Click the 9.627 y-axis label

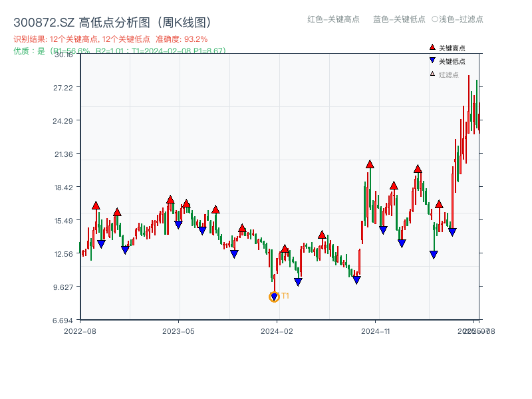pyautogui.click(x=63, y=287)
